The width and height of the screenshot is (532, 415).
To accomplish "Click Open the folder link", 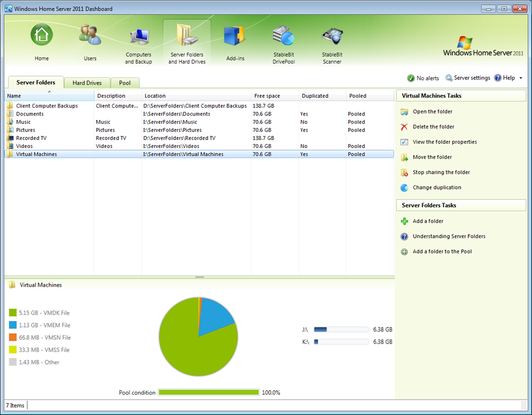I will (x=433, y=111).
